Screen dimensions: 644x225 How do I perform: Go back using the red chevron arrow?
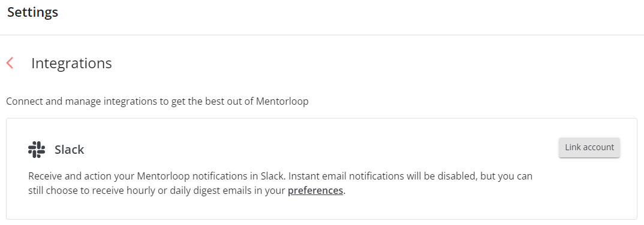10,63
